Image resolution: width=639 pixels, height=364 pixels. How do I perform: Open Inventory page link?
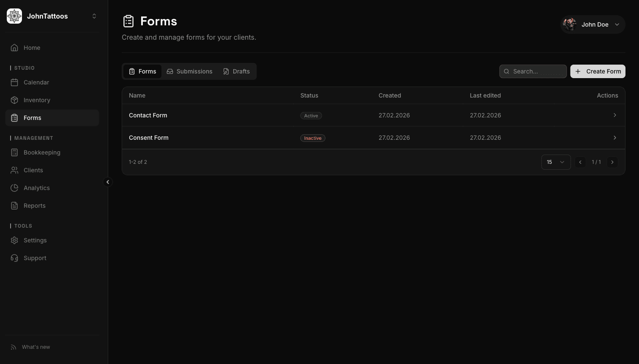(52, 100)
